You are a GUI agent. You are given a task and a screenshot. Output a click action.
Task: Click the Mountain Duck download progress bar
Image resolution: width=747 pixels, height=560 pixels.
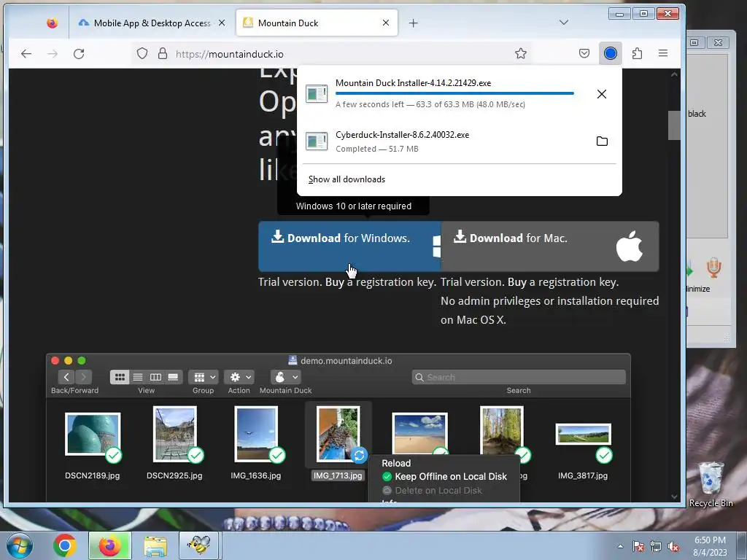click(454, 93)
